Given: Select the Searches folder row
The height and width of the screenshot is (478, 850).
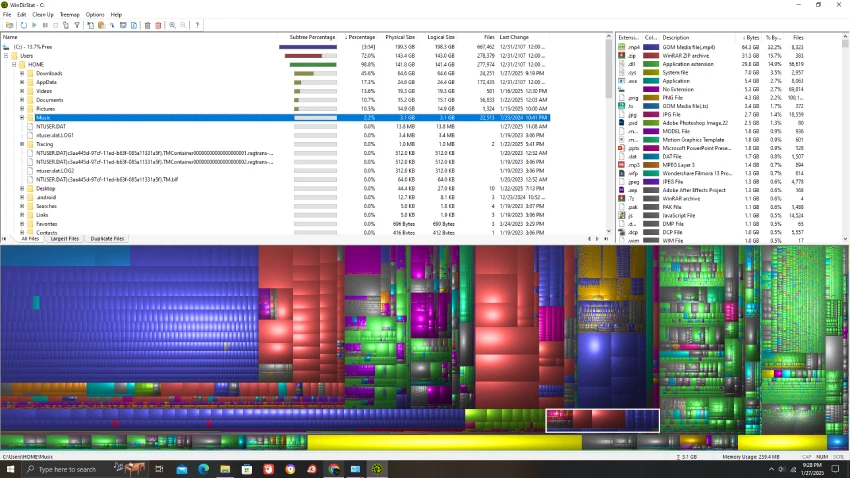Looking at the screenshot, I should (x=275, y=206).
